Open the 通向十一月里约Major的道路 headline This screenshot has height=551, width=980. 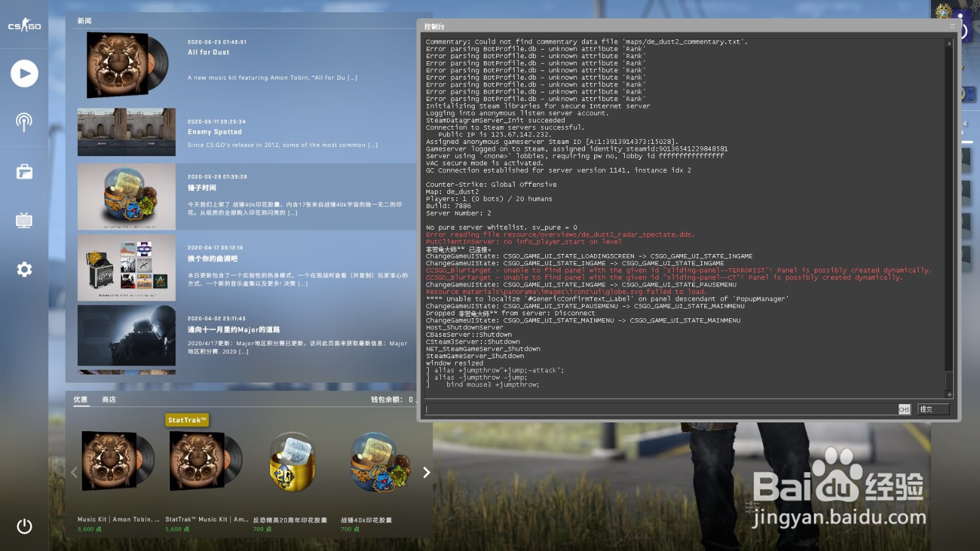tap(233, 329)
